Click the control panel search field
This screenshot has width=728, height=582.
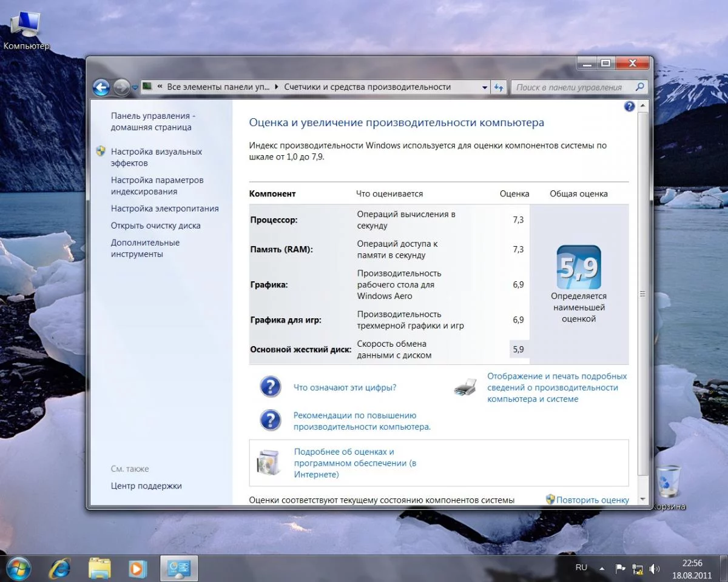pos(570,87)
